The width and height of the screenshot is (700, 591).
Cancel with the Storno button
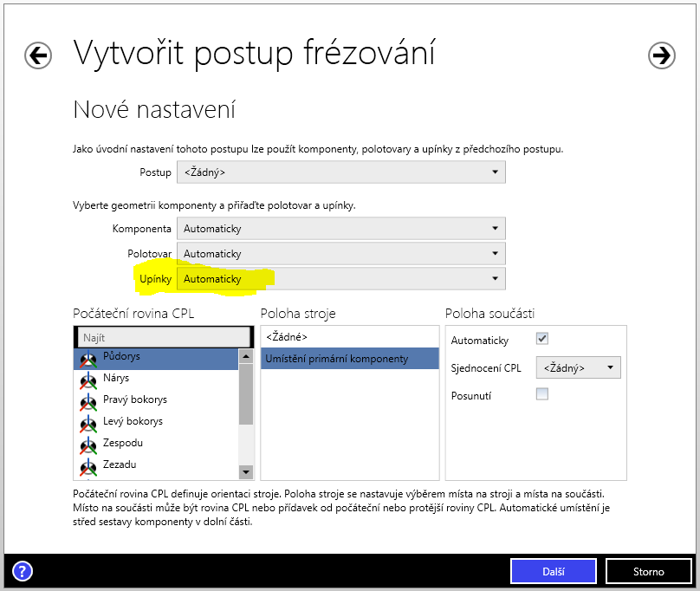(x=648, y=571)
